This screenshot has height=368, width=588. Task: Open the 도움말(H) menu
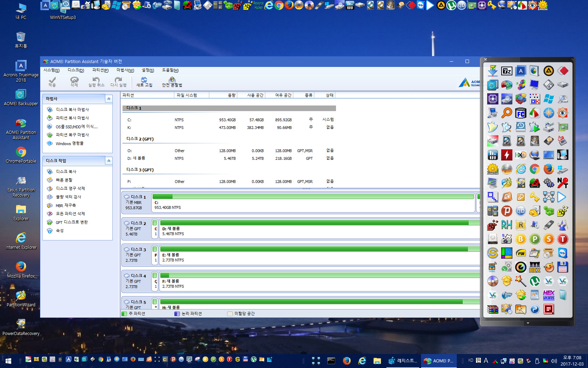coord(170,70)
